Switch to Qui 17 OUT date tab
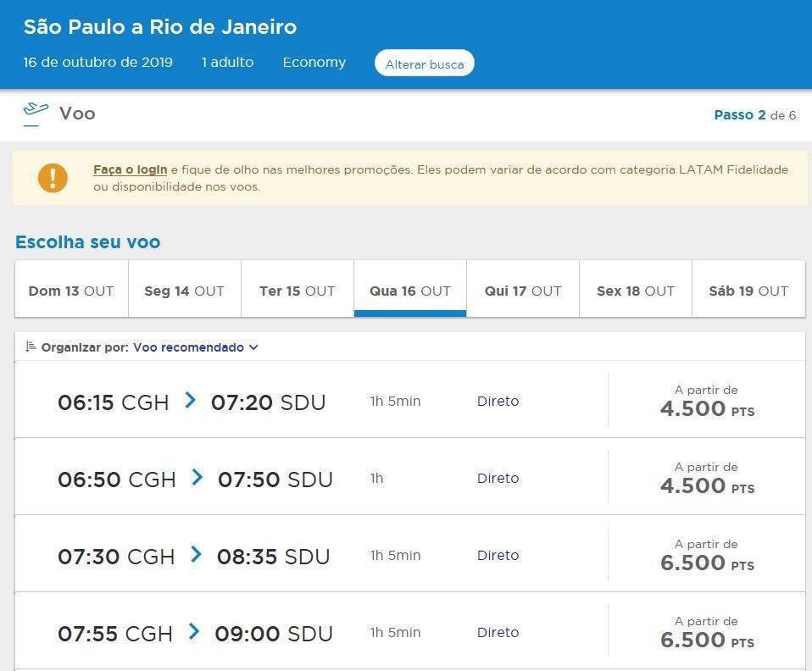Image resolution: width=812 pixels, height=671 pixels. coord(523,291)
